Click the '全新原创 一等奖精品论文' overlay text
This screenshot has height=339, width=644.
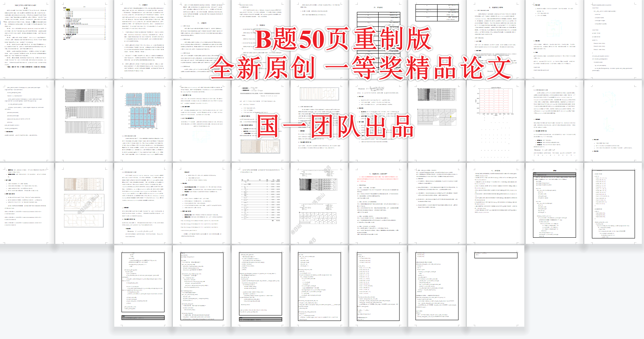pos(361,68)
